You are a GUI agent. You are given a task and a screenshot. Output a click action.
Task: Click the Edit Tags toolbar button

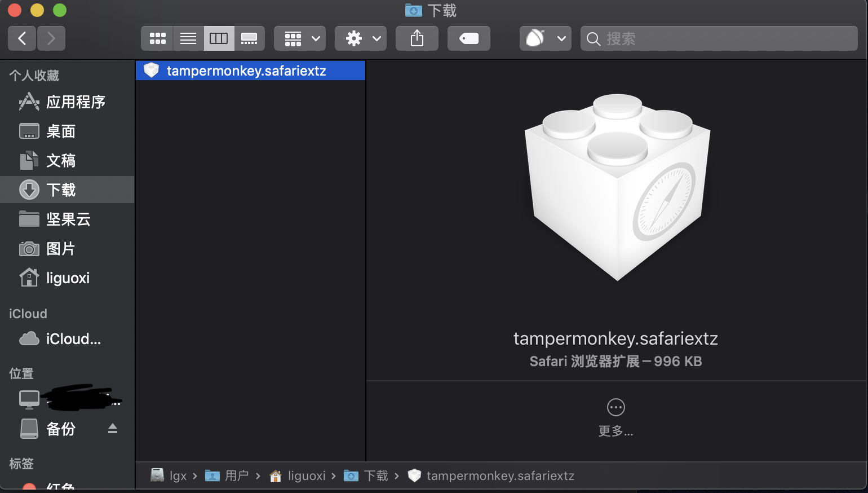[469, 38]
